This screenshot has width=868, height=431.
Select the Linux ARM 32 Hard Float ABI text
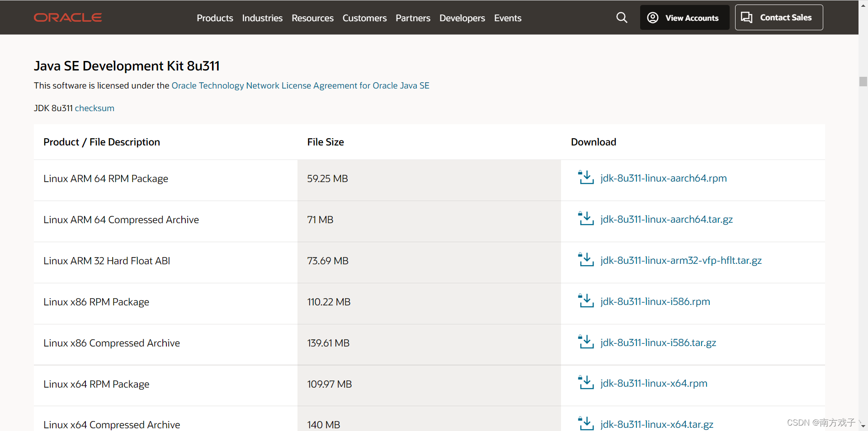click(x=107, y=261)
